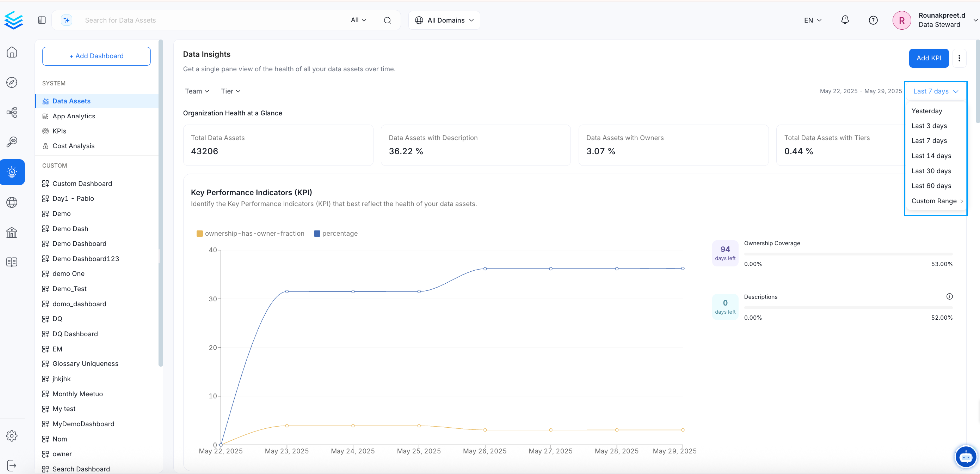Open the Team filter dropdown
Screen dimensions: 980x474
(x=197, y=91)
